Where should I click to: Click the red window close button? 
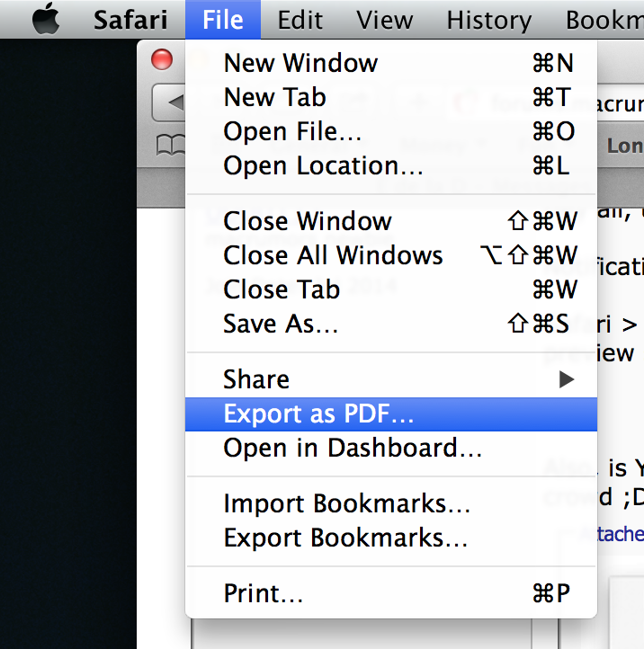pos(162,59)
